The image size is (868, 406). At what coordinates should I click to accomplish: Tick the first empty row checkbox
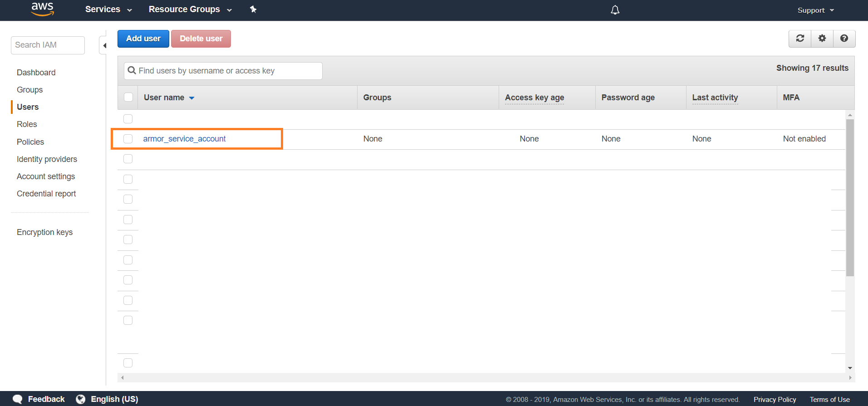128,119
